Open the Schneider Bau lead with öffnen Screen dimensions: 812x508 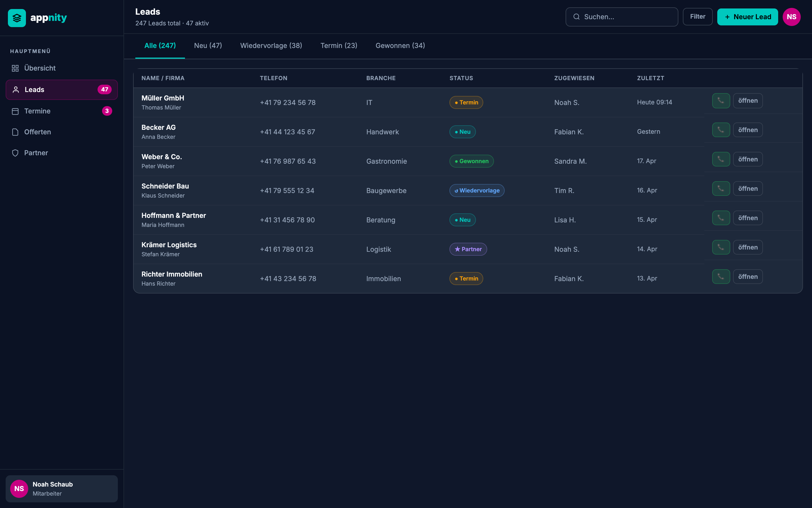pos(748,189)
